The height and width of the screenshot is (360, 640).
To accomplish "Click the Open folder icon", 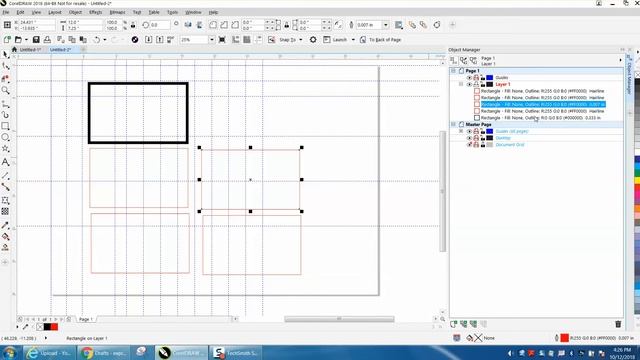I will pyautogui.click(x=18, y=40).
